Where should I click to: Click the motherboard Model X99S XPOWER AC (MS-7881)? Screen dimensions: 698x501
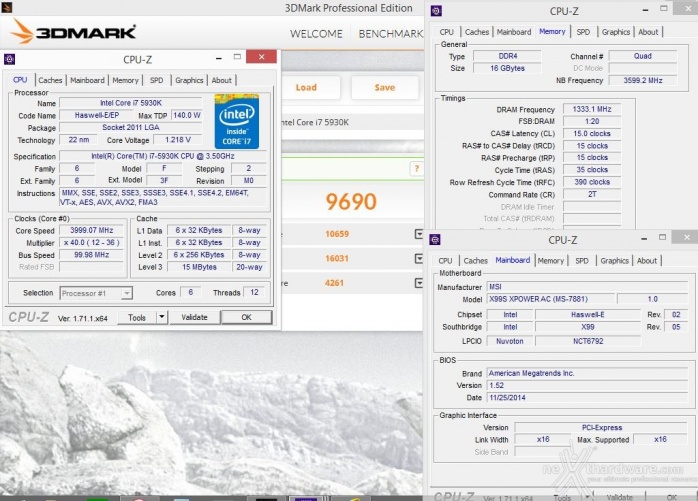pyautogui.click(x=551, y=299)
